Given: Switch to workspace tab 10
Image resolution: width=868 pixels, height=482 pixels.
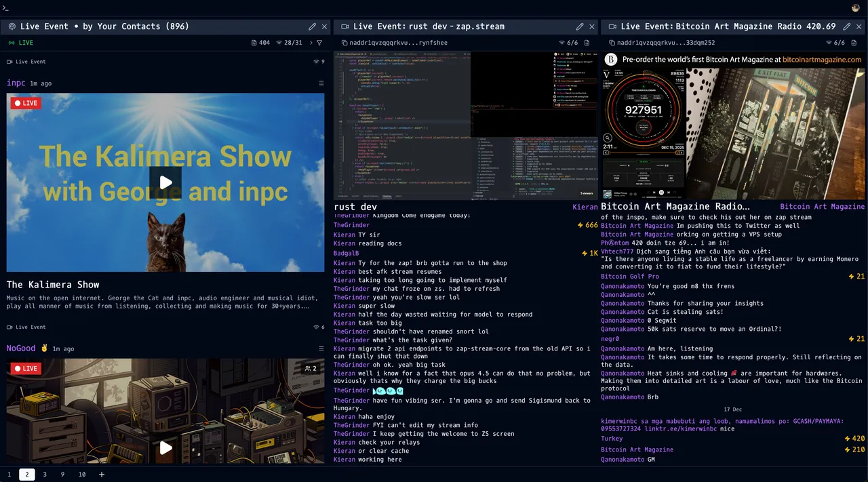Looking at the screenshot, I should [x=82, y=475].
